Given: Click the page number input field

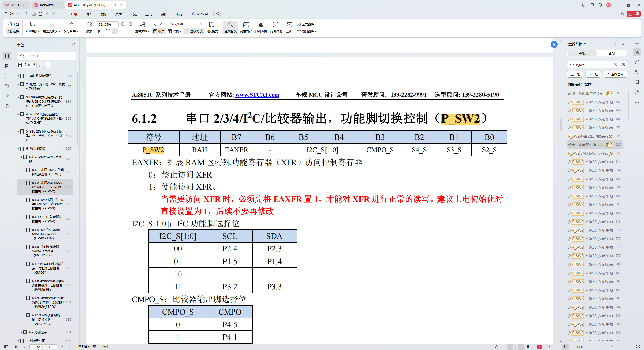Looking at the screenshot, I should 178,24.
